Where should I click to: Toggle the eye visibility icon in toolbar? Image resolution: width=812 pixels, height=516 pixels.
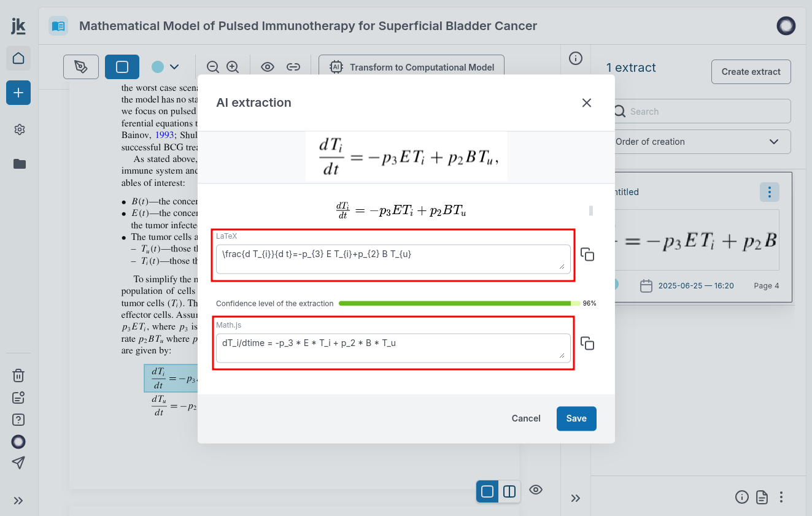pyautogui.click(x=268, y=67)
